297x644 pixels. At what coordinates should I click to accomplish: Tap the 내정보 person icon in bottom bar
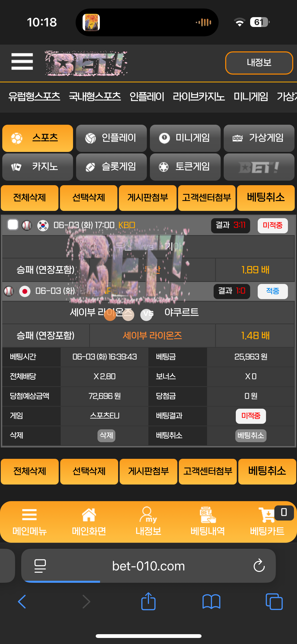[x=148, y=515]
